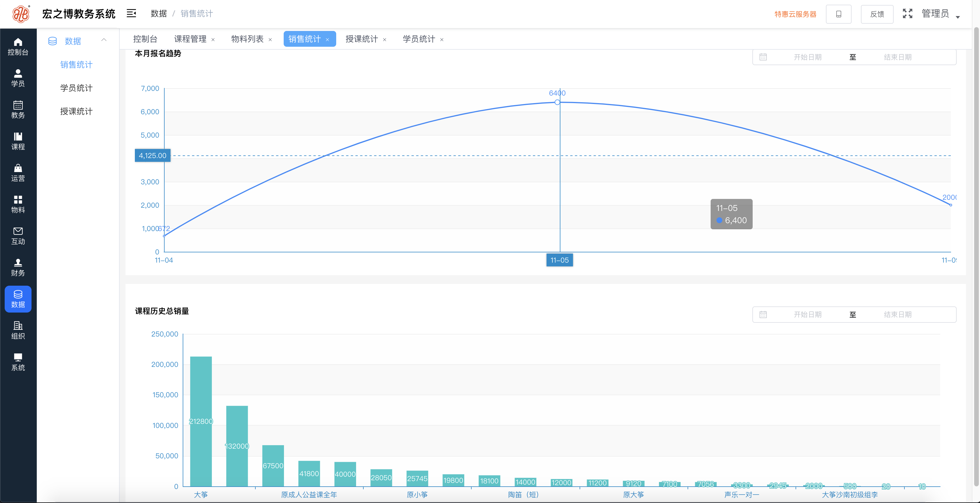Click the 11-05 axis label marker
980x503 pixels.
pos(560,260)
